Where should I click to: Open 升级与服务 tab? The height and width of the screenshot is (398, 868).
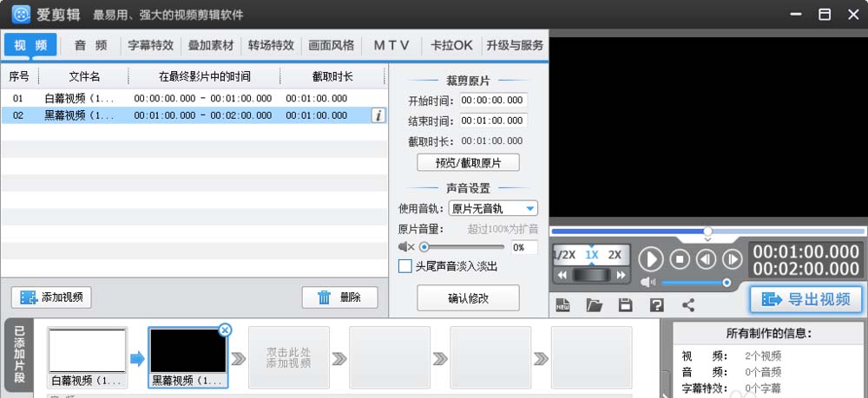[x=515, y=45]
